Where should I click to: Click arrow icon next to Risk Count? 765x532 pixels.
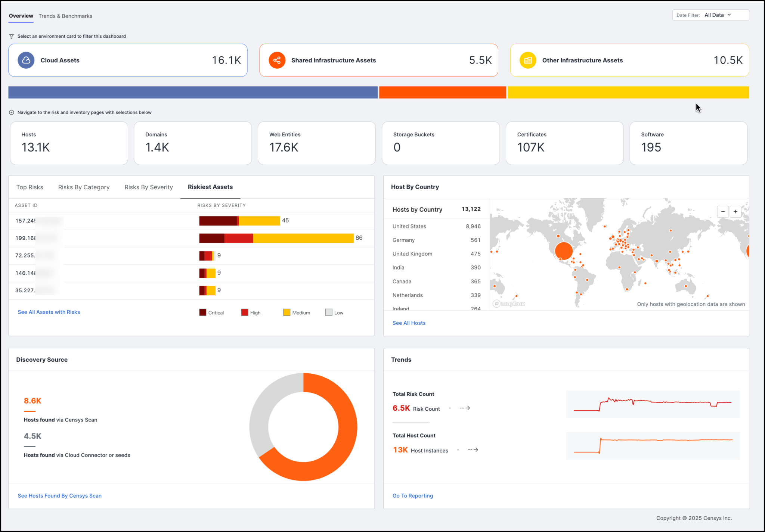465,408
